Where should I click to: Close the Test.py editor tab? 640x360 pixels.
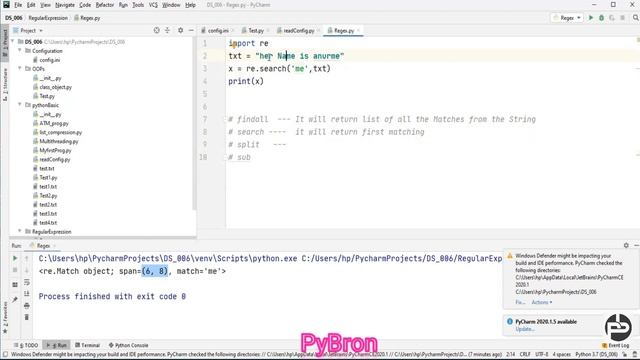(268, 31)
